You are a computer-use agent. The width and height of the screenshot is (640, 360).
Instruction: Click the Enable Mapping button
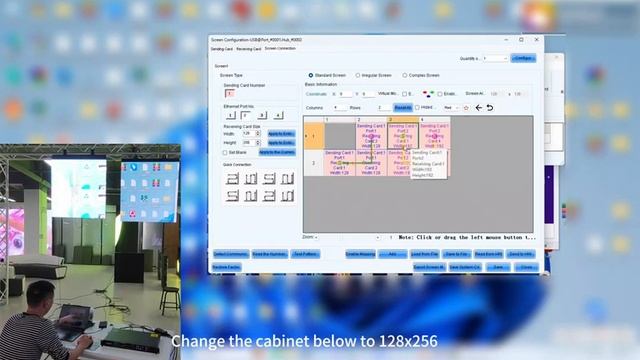pos(360,254)
